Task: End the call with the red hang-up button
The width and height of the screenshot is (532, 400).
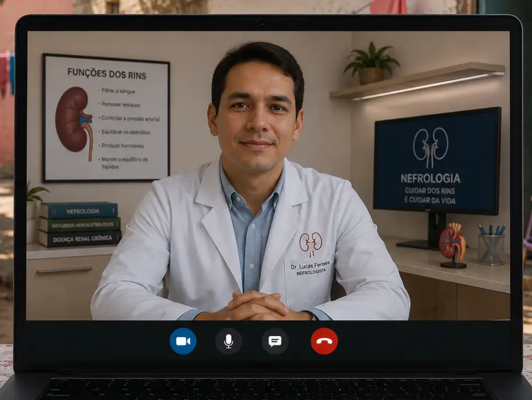Action: pyautogui.click(x=324, y=341)
